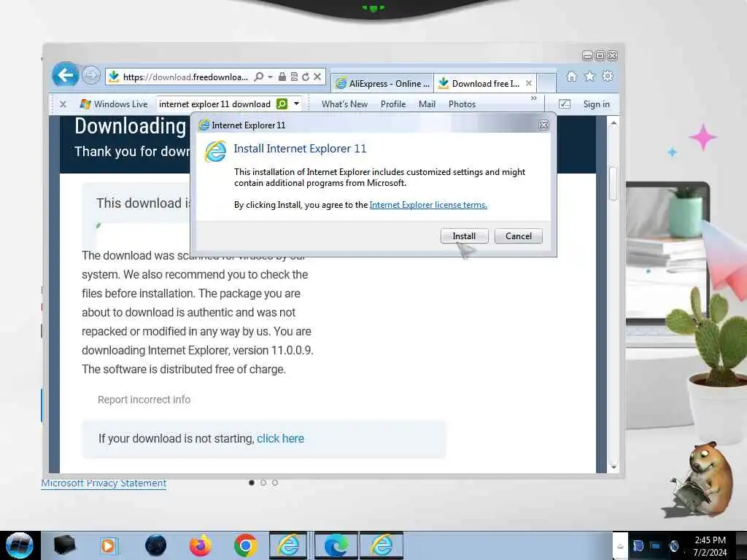Open the Microsoft Privacy Statement link
This screenshot has width=747, height=560.
point(104,483)
